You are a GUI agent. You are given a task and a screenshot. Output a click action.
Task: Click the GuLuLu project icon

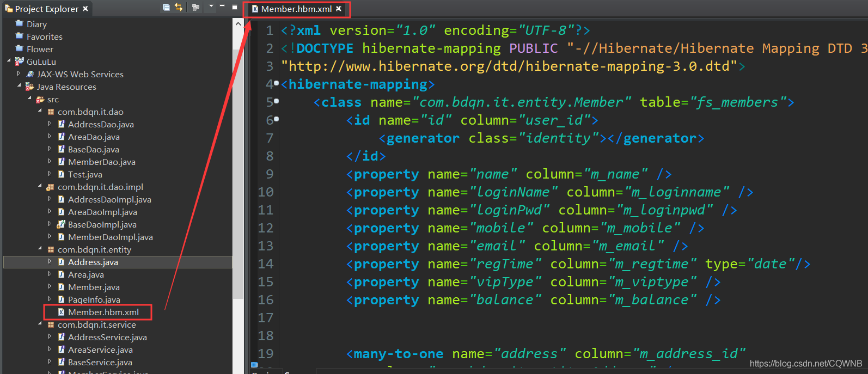pyautogui.click(x=20, y=62)
